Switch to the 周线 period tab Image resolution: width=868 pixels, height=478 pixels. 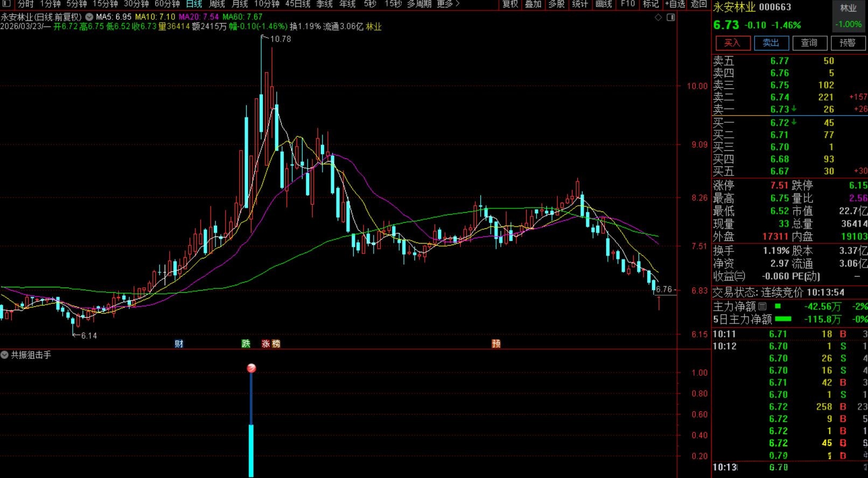click(x=217, y=4)
